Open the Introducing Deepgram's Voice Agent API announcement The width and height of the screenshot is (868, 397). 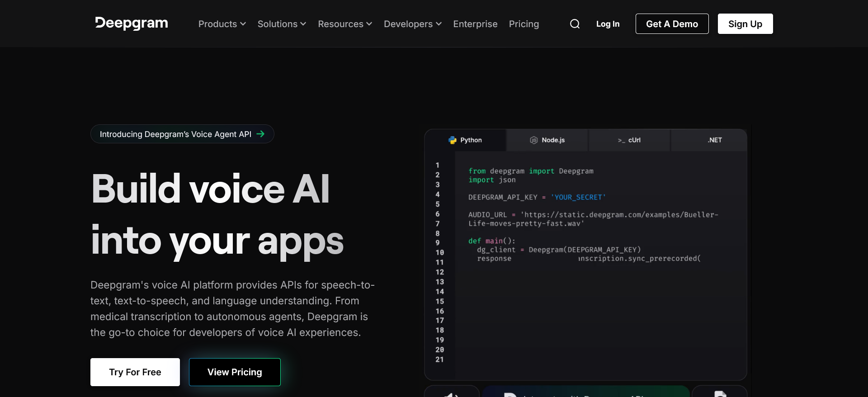[x=182, y=134]
